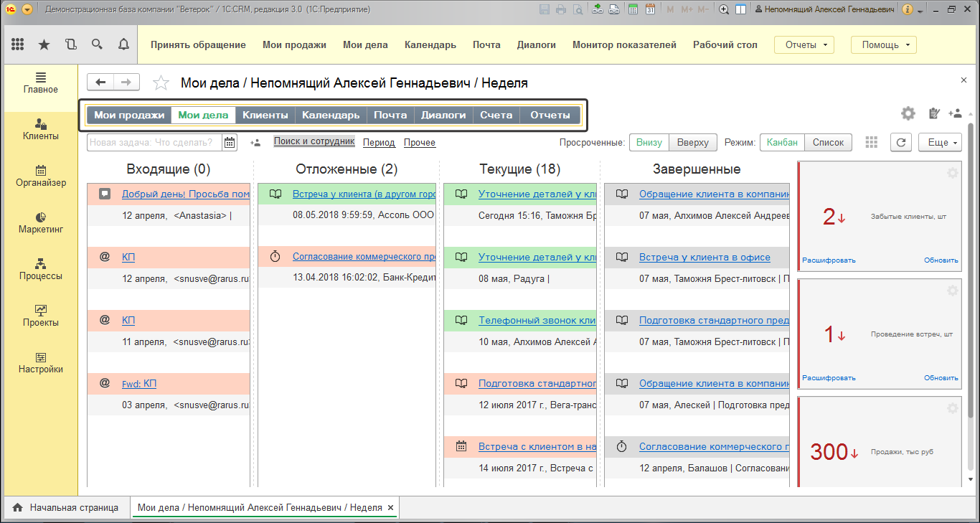Click the Период link

(379, 143)
